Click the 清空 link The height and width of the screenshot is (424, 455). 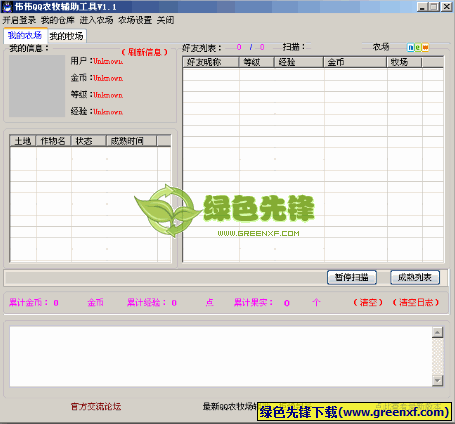click(x=368, y=302)
